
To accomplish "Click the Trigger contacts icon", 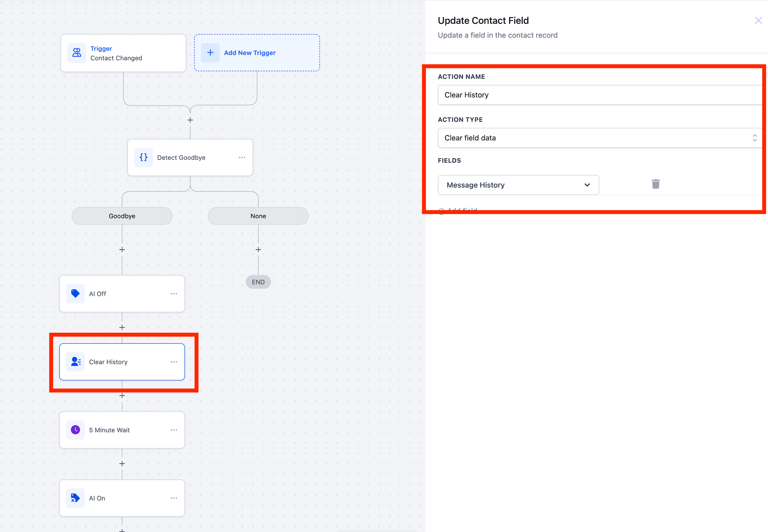I will pyautogui.click(x=77, y=53).
